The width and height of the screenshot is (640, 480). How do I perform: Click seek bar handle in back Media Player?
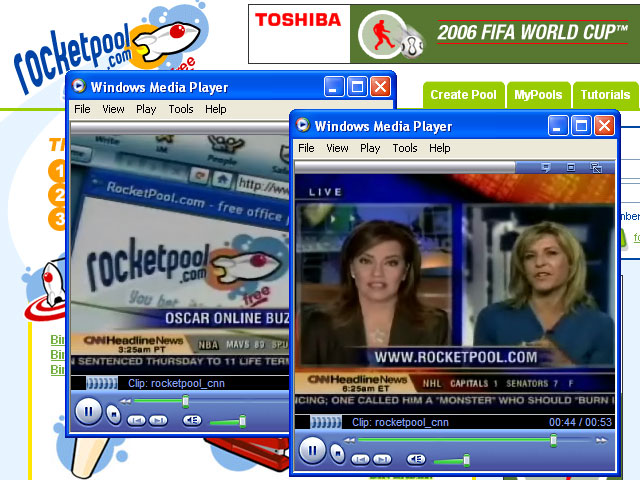186,401
